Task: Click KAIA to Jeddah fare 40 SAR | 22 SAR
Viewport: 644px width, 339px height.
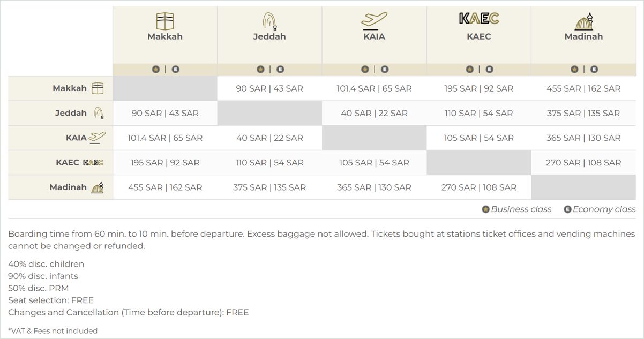Action: click(269, 138)
